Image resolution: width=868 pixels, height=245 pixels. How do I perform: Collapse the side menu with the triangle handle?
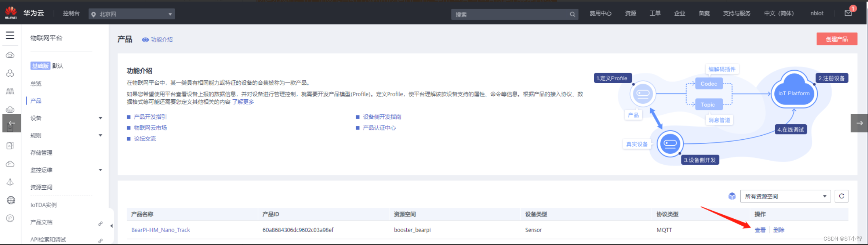click(111, 226)
